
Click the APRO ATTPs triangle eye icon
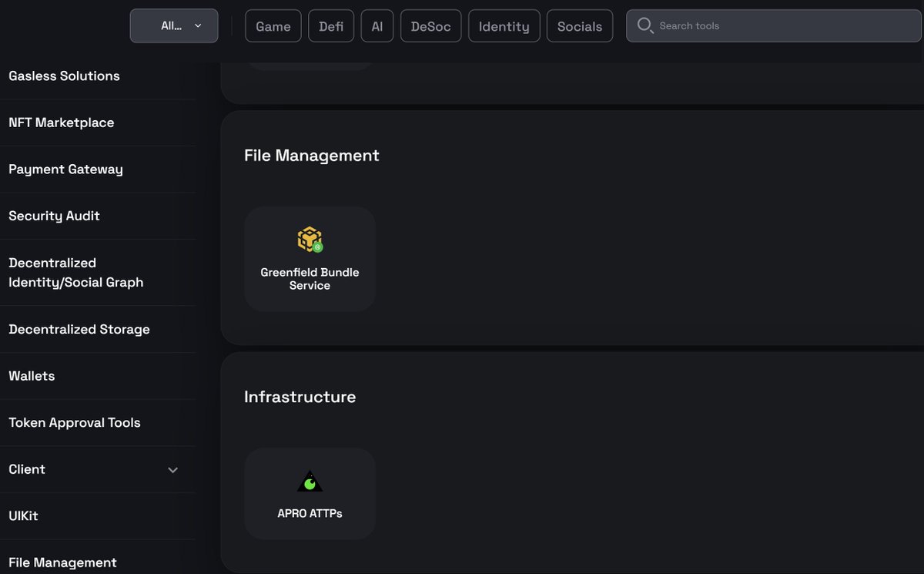click(310, 482)
